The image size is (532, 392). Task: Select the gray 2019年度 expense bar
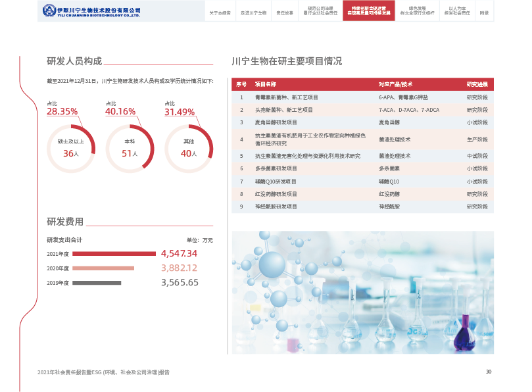[97, 283]
